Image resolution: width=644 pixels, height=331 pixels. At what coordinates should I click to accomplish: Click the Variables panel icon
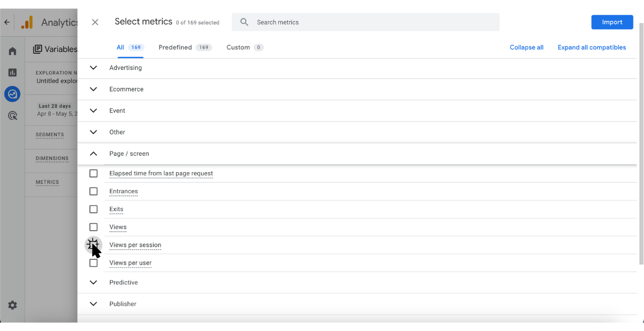(37, 49)
